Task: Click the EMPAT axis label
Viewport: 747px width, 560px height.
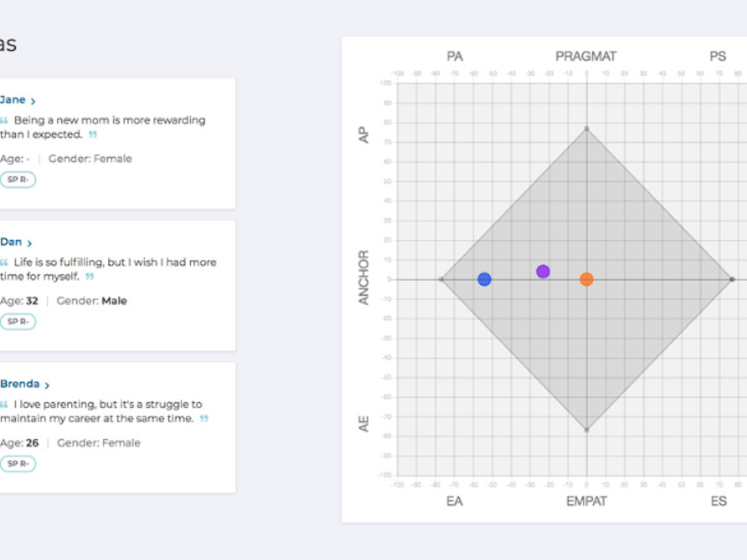Action: click(586, 502)
